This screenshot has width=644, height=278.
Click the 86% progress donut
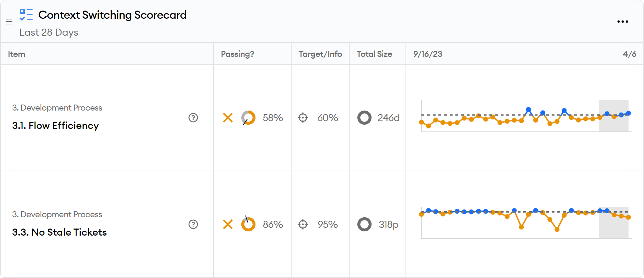(x=248, y=224)
